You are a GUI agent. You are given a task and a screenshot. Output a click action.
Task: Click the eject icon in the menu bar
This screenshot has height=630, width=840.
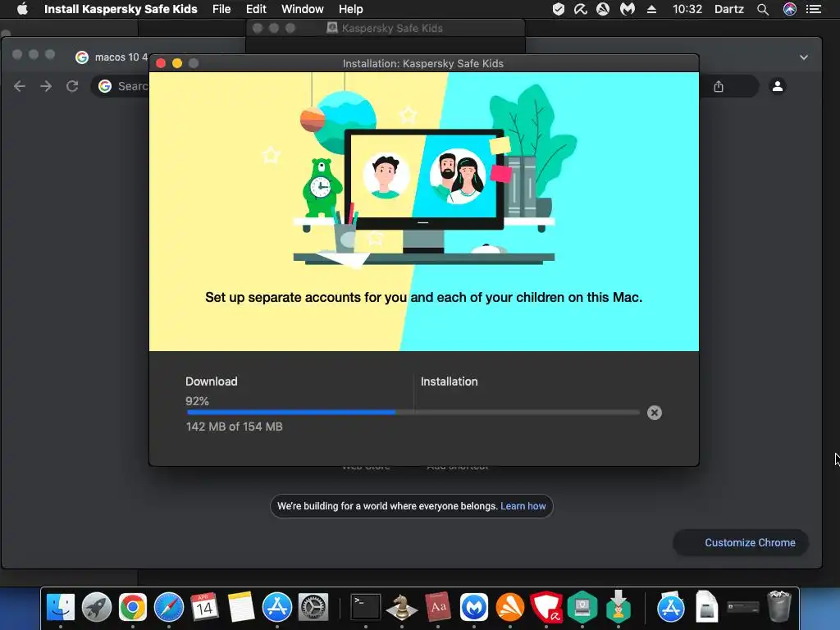[651, 9]
